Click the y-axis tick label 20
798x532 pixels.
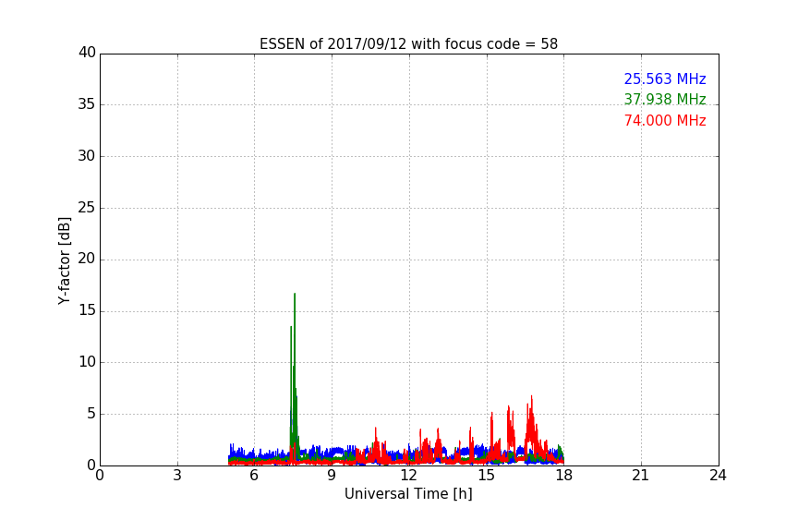(87, 259)
